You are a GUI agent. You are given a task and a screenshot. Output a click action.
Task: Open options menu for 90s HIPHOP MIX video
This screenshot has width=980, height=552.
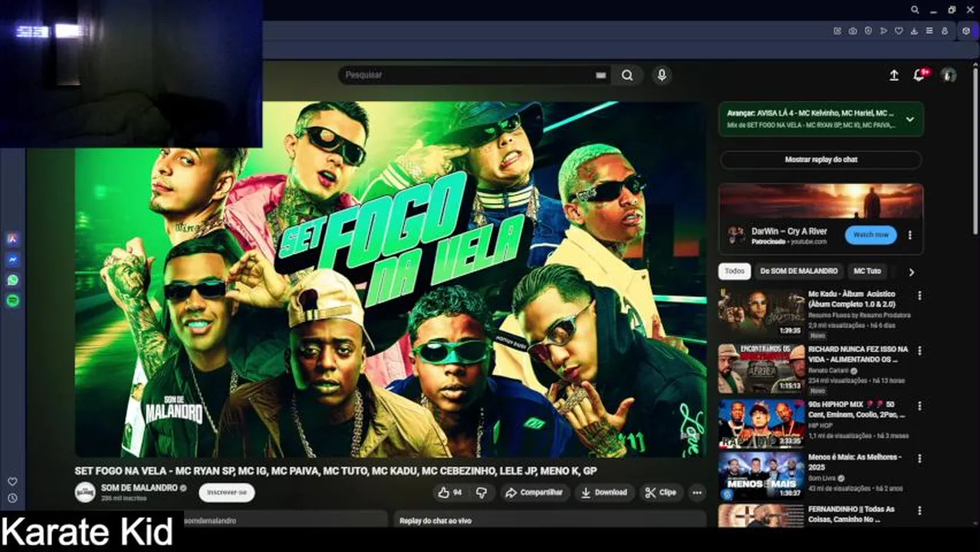pyautogui.click(x=919, y=405)
